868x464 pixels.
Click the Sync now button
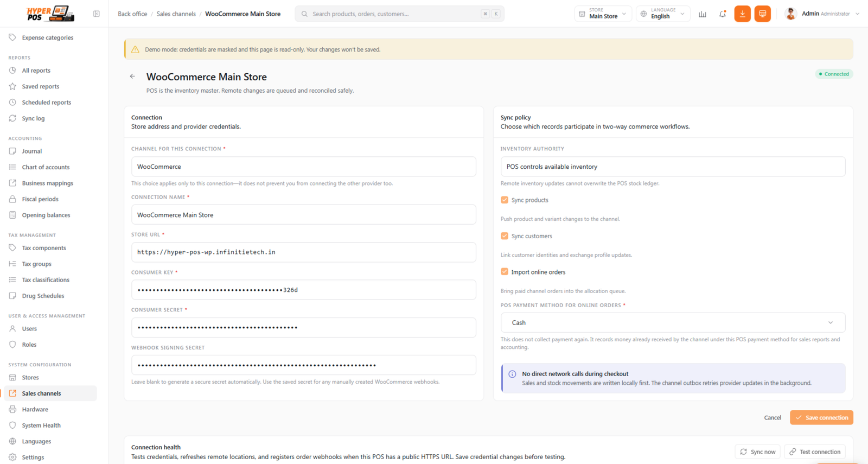tap(758, 452)
